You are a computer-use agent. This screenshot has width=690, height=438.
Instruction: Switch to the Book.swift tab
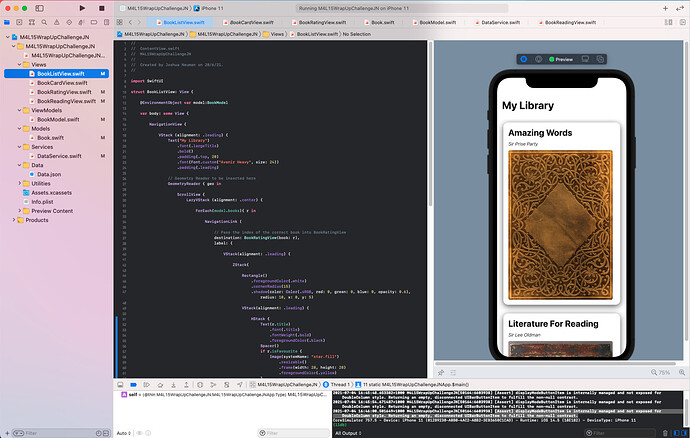pos(379,22)
